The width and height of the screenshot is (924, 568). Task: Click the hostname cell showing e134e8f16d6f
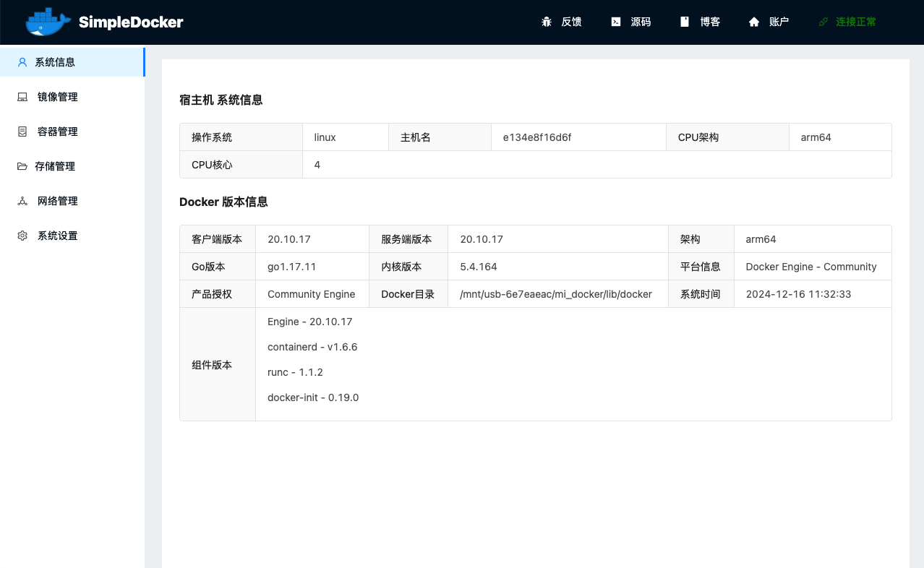click(578, 137)
